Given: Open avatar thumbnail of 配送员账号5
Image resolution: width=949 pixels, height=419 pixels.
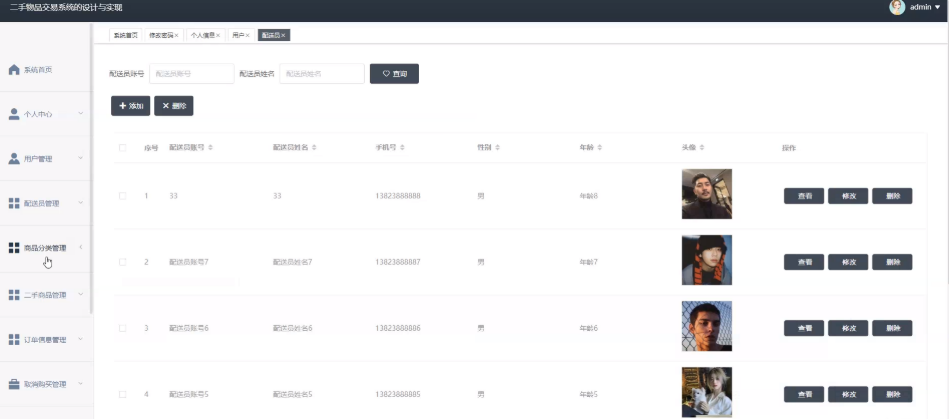Looking at the screenshot, I should (x=707, y=392).
